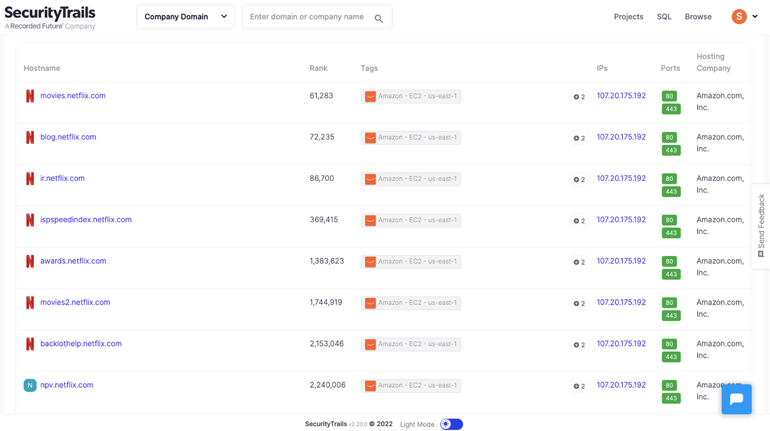Click Amazon EC2 tag in awards.netflix.com row
The width and height of the screenshot is (770, 431).
click(x=411, y=261)
